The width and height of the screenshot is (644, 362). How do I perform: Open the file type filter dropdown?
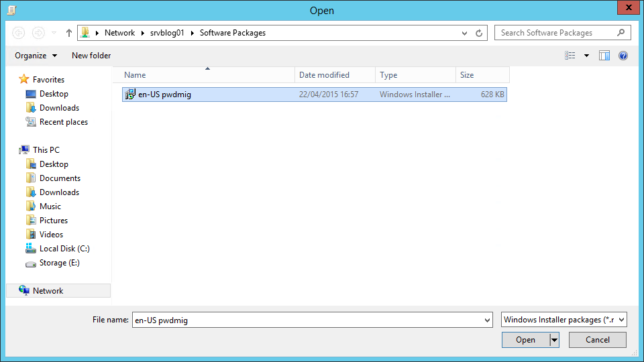(563, 320)
